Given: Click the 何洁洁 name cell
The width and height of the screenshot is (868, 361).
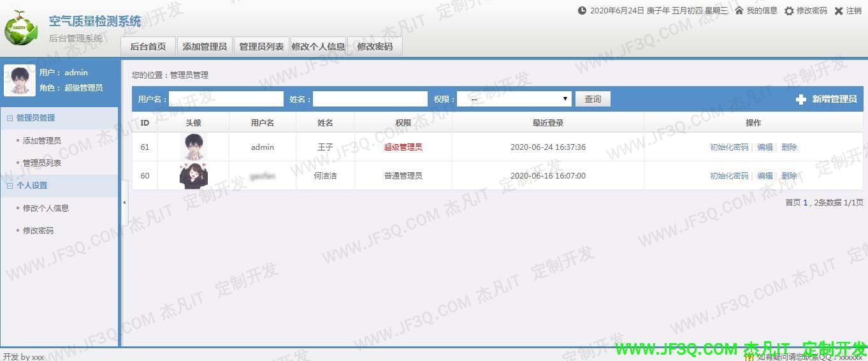Looking at the screenshot, I should point(325,176).
